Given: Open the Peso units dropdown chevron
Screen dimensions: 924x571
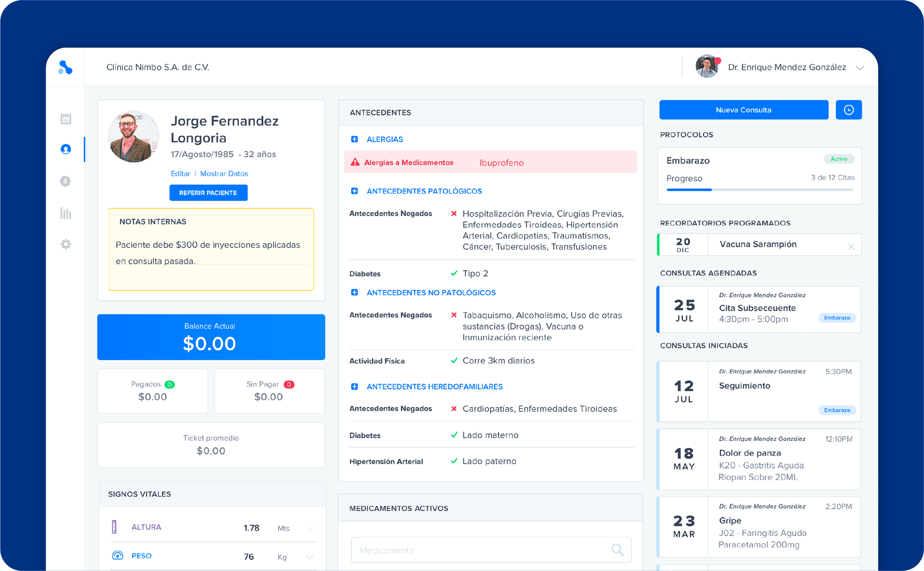Looking at the screenshot, I should pyautogui.click(x=310, y=557).
